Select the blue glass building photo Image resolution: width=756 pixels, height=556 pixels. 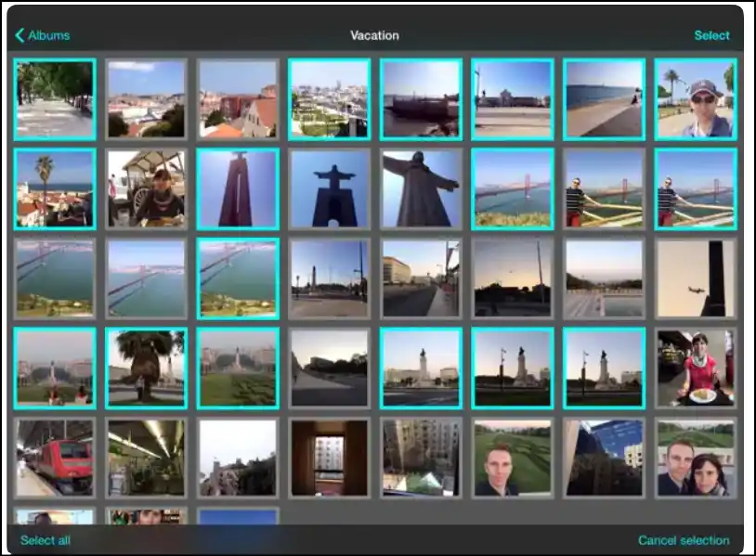point(604,459)
